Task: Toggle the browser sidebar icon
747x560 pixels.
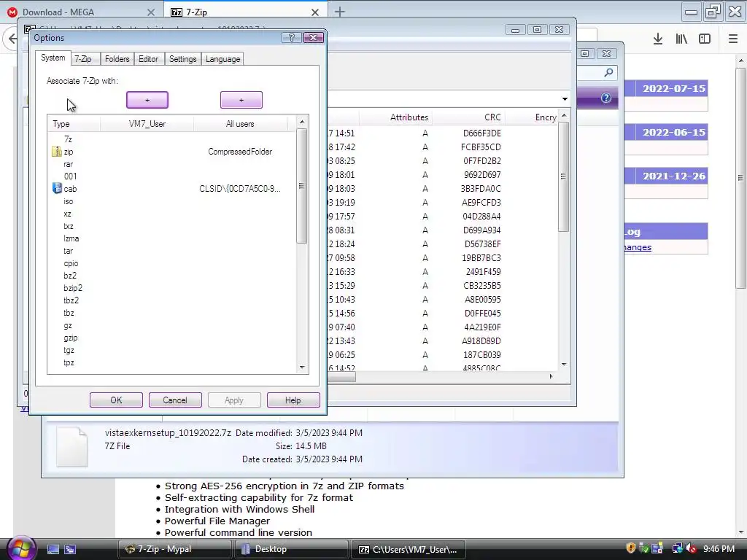Action: point(705,39)
